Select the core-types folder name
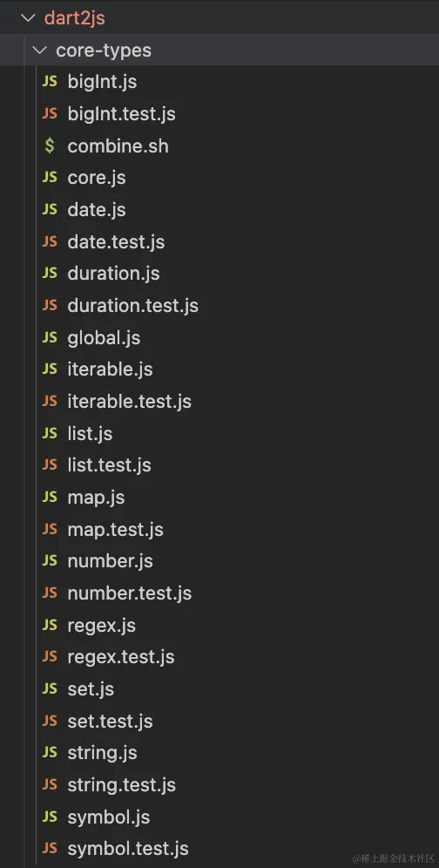439x868 pixels. pos(104,51)
